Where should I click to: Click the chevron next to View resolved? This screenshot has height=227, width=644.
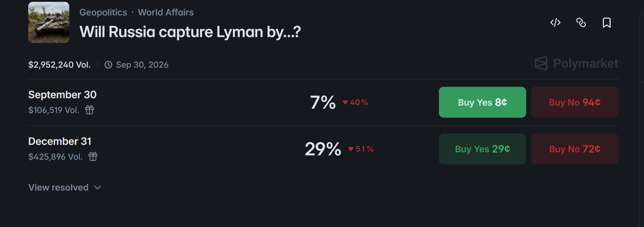tap(97, 188)
